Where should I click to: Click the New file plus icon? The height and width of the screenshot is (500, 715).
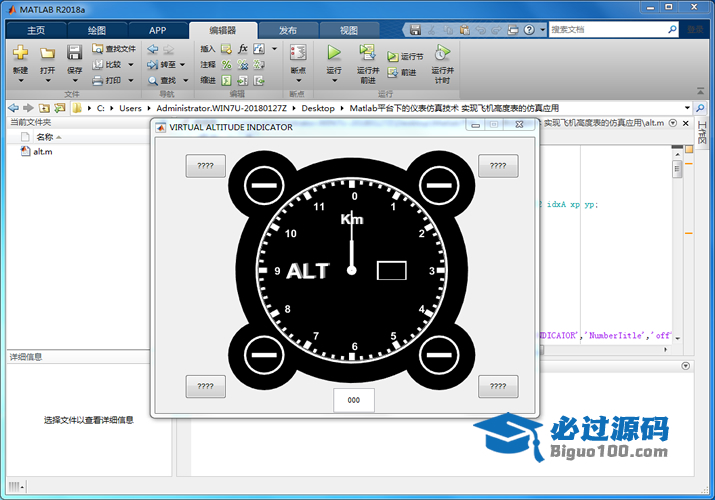click(x=20, y=52)
